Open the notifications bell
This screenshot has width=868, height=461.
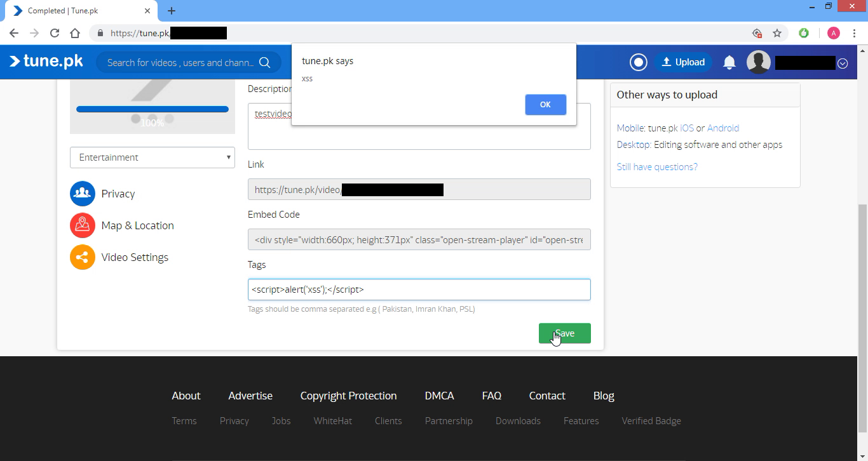pyautogui.click(x=729, y=62)
